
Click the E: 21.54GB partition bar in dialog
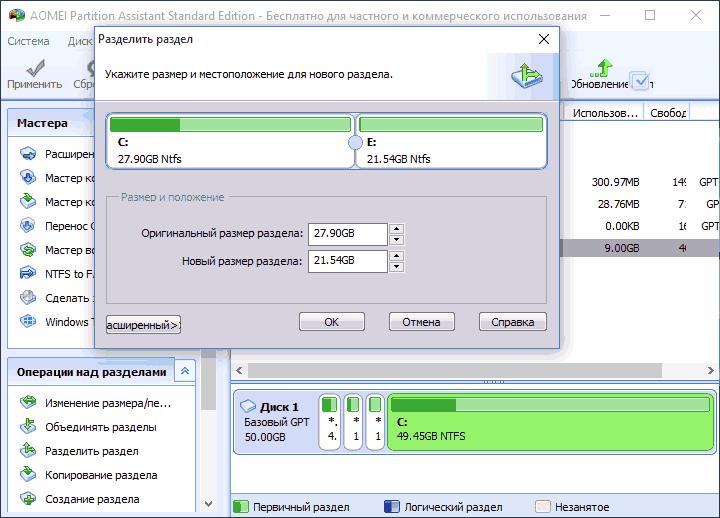pyautogui.click(x=451, y=124)
